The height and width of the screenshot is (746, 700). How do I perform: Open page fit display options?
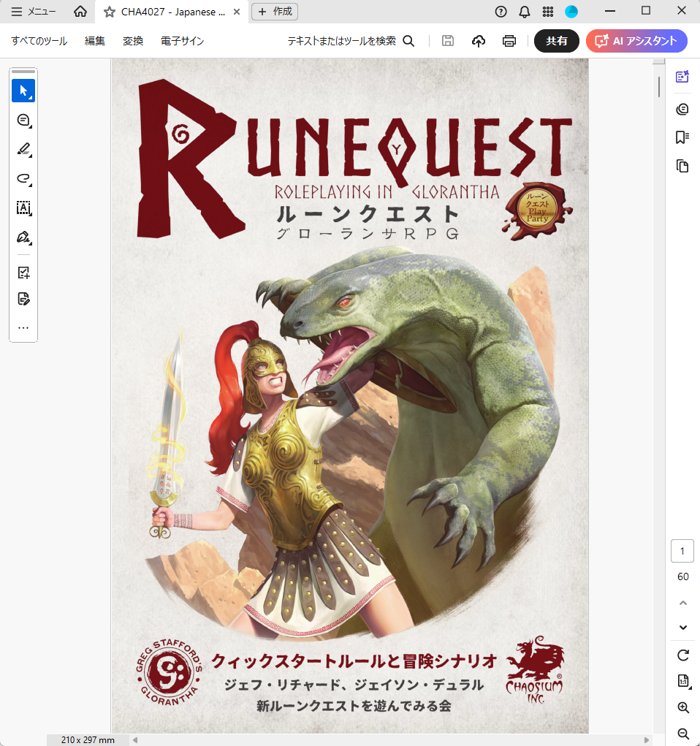click(683, 681)
